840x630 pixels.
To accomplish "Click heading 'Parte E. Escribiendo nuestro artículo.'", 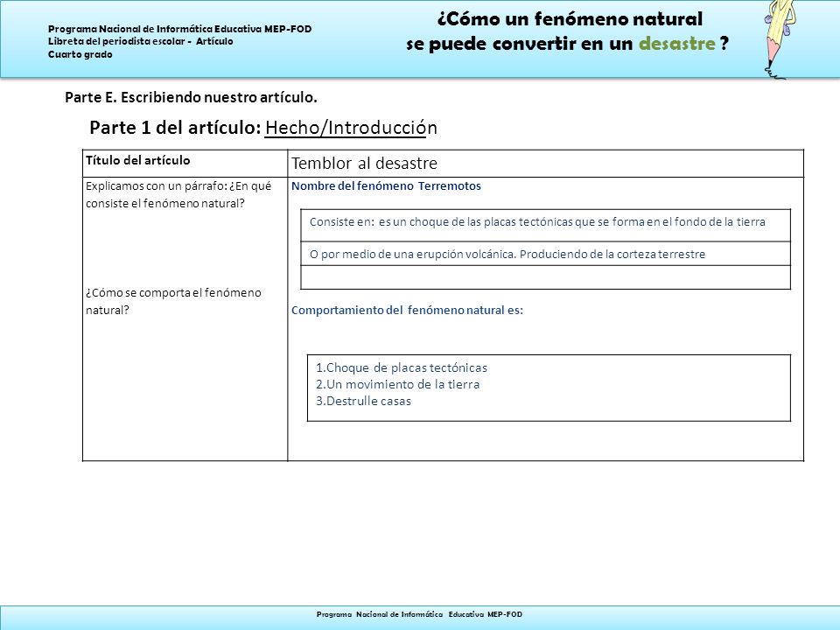I will pos(192,97).
